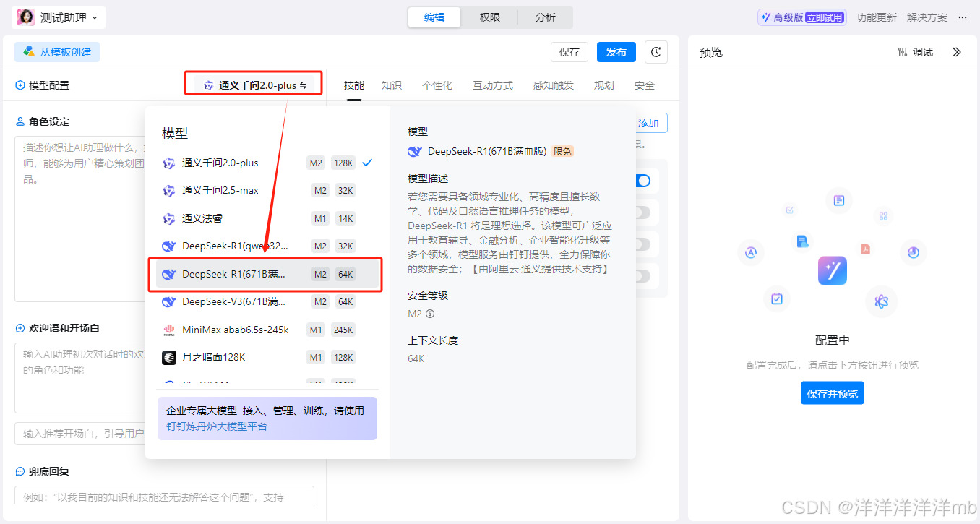Click the 添加 skill button

(649, 123)
